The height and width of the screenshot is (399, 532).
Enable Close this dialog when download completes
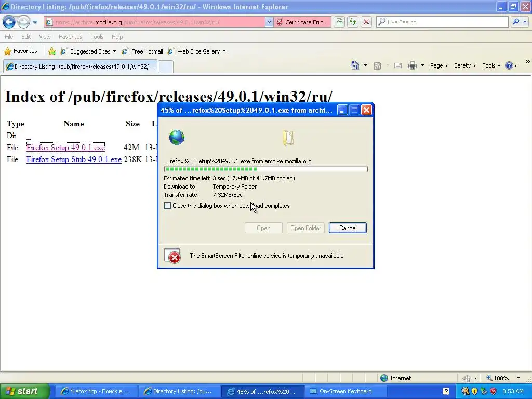(x=168, y=206)
